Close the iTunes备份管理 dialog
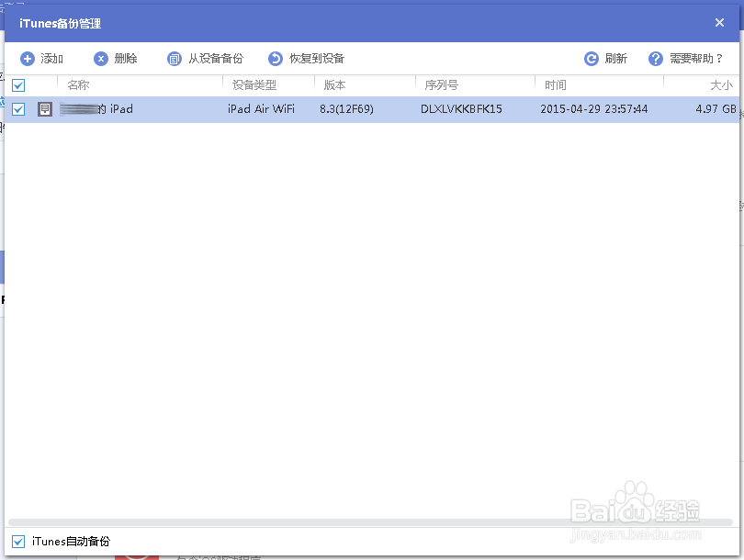This screenshot has height=560, width=744. [x=719, y=23]
